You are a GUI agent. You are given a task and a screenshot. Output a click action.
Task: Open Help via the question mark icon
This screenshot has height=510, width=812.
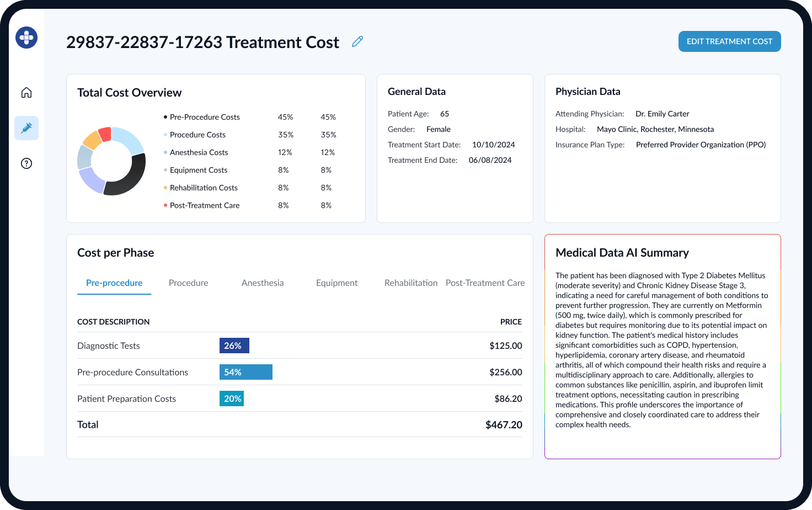[26, 163]
